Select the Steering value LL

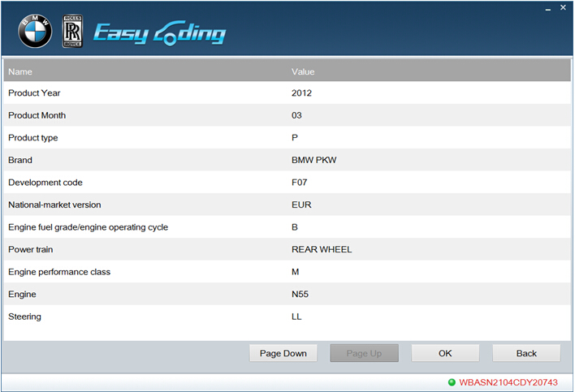[x=296, y=317]
